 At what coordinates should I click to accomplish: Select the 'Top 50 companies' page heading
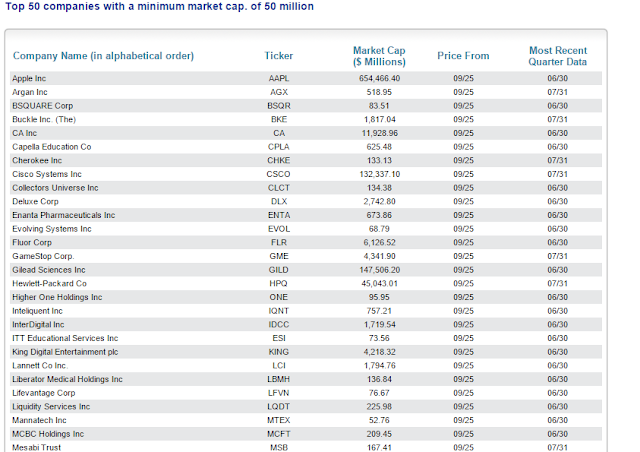point(159,7)
